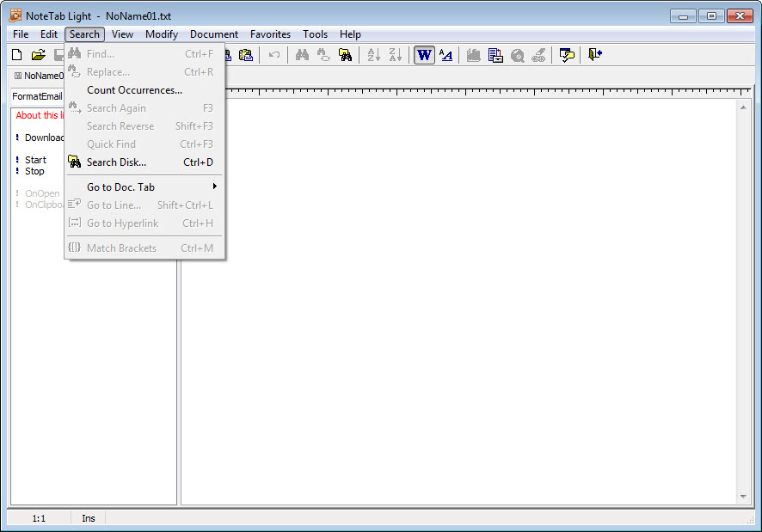Click the red About this library heading
The width and height of the screenshot is (762, 532).
click(x=40, y=115)
